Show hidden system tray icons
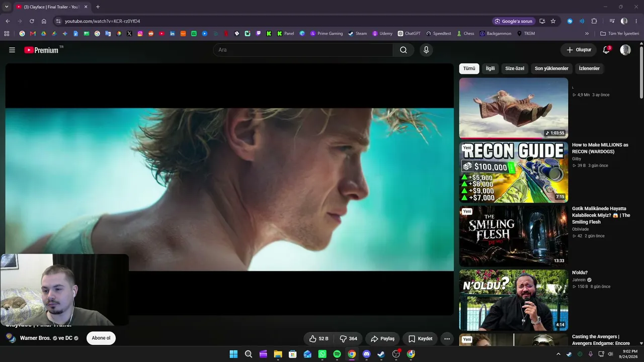This screenshot has height=362, width=644. (x=558, y=354)
